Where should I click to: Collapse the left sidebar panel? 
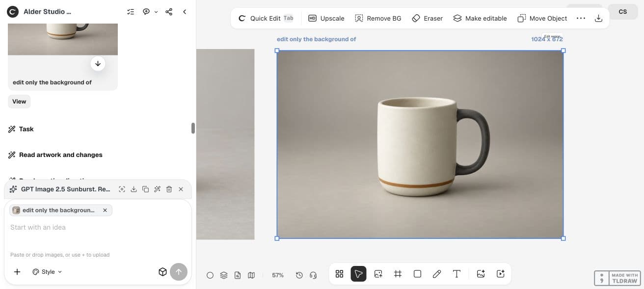tap(185, 12)
